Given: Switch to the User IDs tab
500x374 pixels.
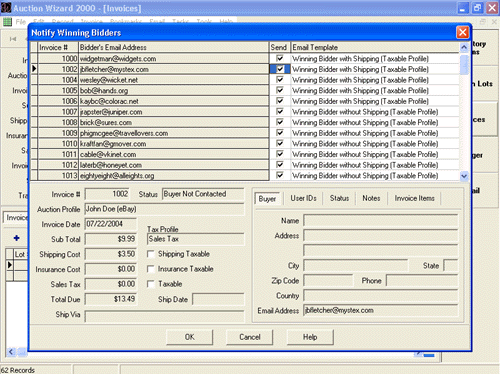Looking at the screenshot, I should 303,198.
